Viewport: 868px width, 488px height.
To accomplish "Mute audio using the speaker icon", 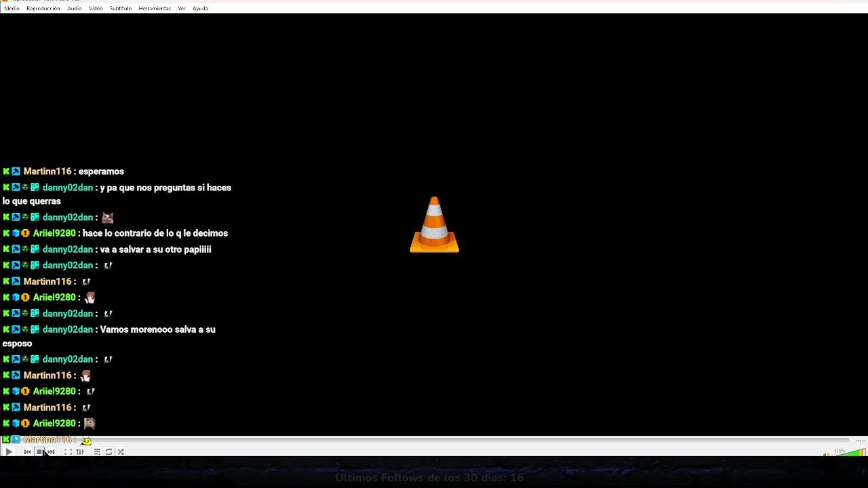I will coord(826,453).
